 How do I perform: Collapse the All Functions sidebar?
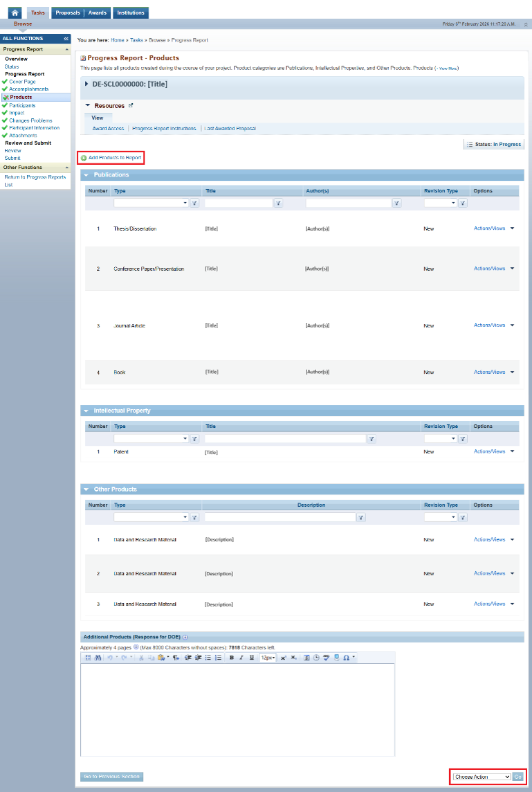(x=66, y=39)
